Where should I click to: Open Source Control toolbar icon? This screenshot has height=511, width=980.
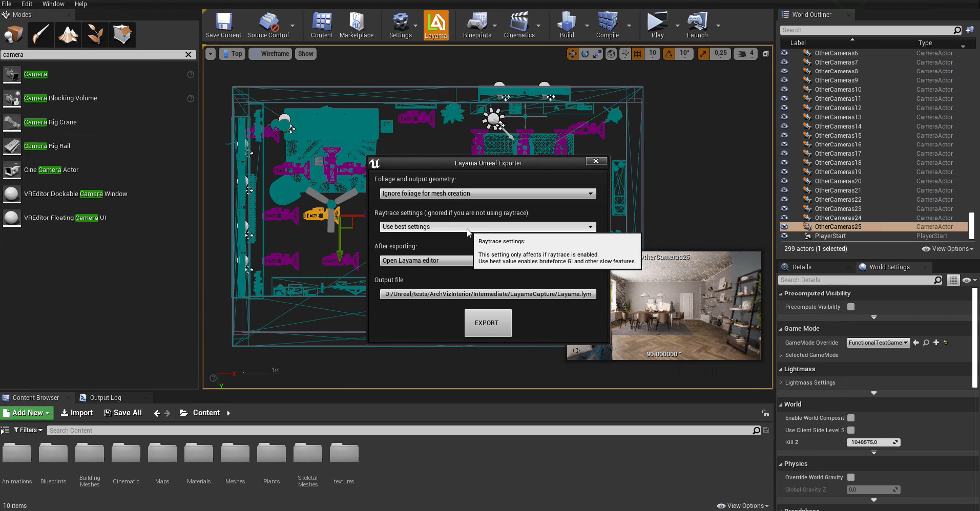tap(268, 25)
